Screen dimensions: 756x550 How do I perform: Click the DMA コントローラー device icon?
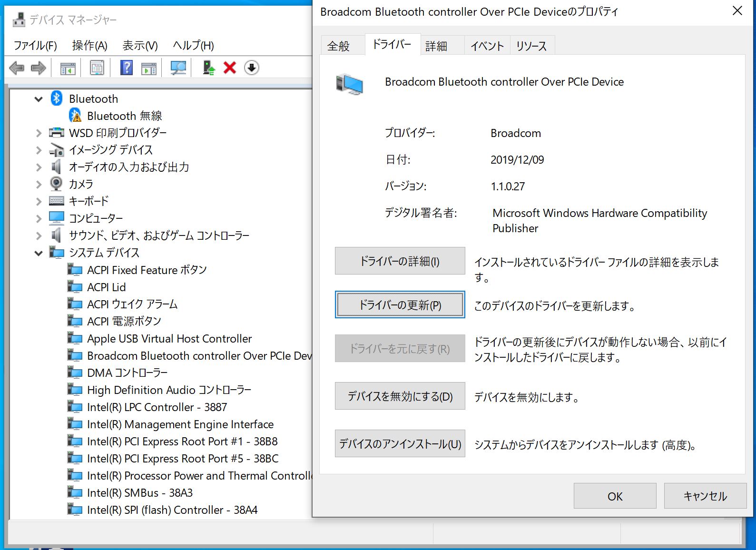point(75,373)
